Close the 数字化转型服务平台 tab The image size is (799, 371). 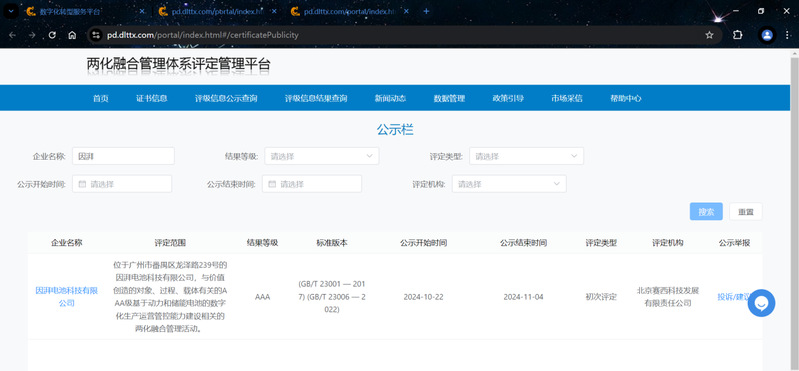coord(142,11)
